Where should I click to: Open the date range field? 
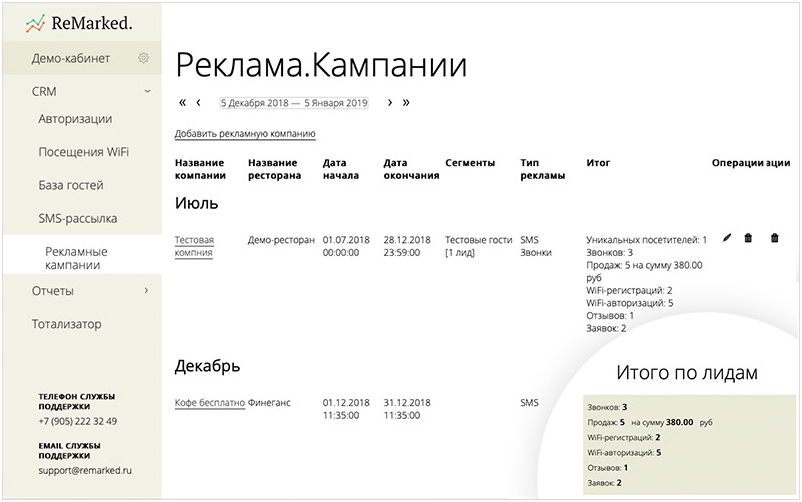pyautogui.click(x=294, y=102)
